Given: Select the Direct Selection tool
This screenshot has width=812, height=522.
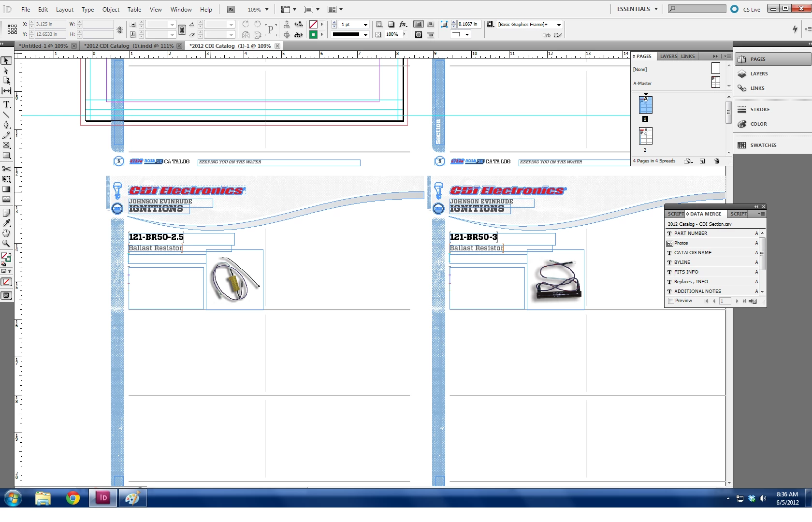Looking at the screenshot, I should point(6,71).
